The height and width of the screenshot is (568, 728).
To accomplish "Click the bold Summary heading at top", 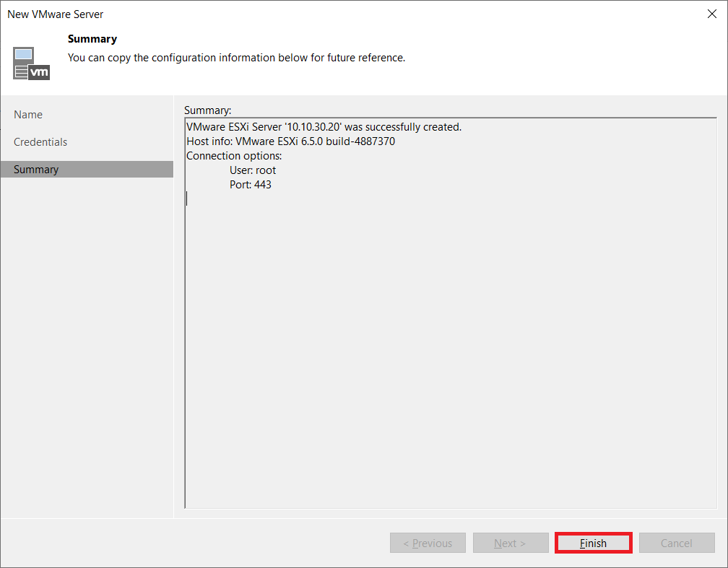I will [92, 39].
